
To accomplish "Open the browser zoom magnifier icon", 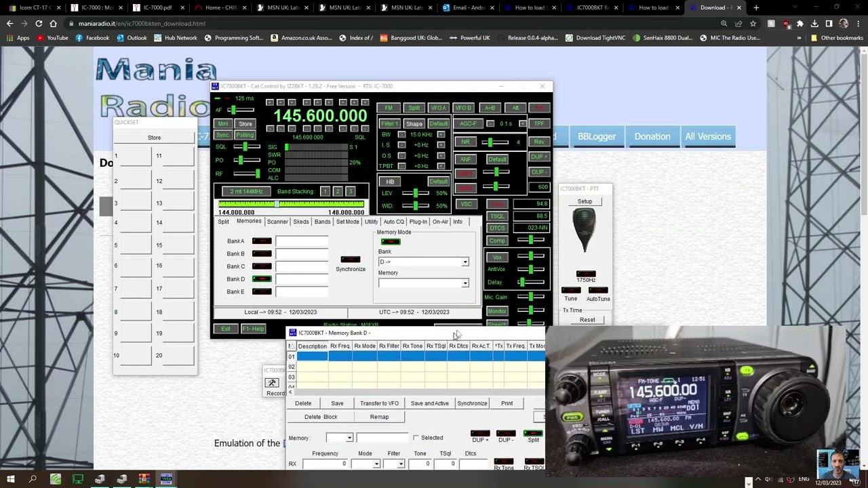I will [724, 23].
